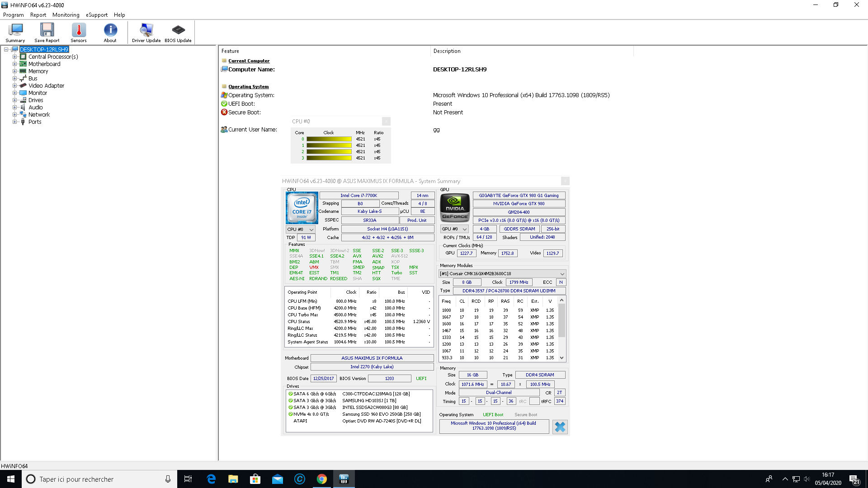The height and width of the screenshot is (488, 868).
Task: Expand the Video Adapter tree node
Action: (15, 86)
